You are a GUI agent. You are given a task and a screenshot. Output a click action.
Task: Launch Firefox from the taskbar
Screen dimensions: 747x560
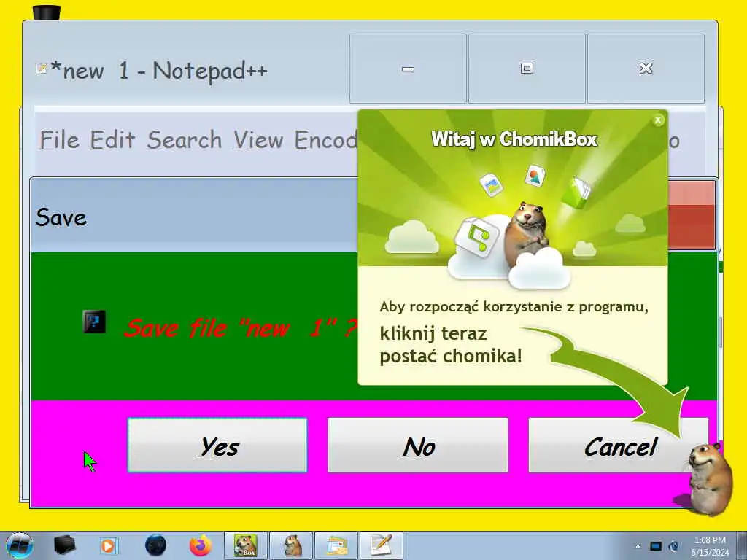pos(201,545)
